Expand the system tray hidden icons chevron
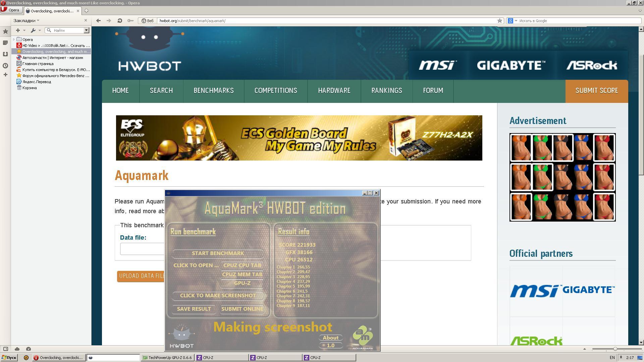644x362 pixels. point(621,358)
